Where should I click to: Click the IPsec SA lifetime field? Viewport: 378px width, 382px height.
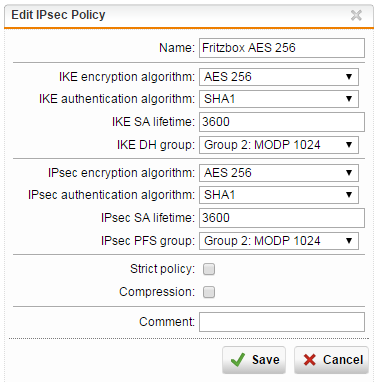pyautogui.click(x=282, y=218)
